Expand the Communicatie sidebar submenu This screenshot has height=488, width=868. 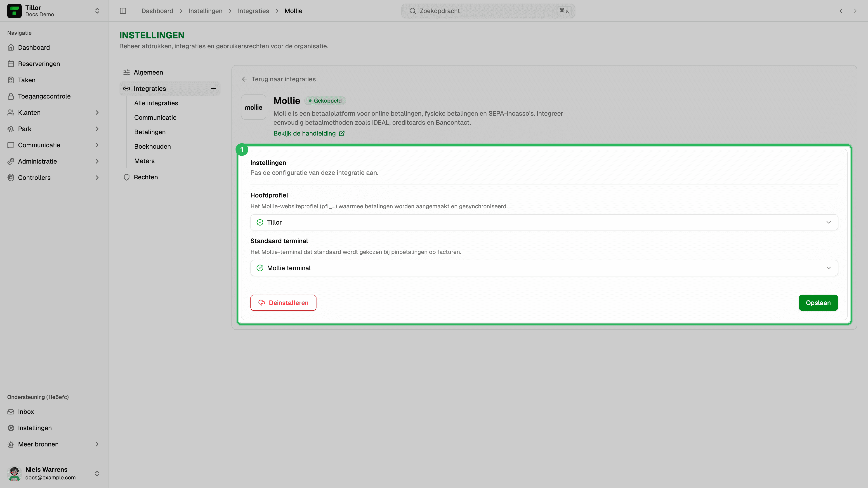pos(97,145)
